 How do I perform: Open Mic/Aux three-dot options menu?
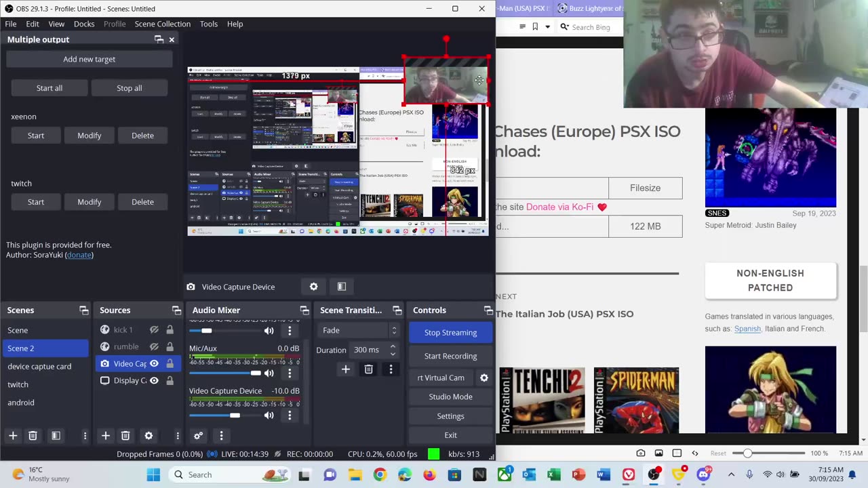coord(290,373)
